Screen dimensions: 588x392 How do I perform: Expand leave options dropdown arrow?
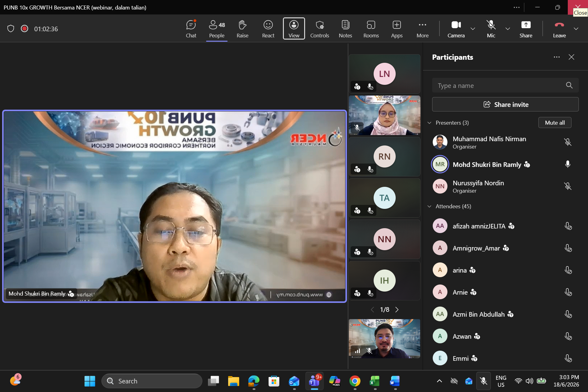point(576,29)
